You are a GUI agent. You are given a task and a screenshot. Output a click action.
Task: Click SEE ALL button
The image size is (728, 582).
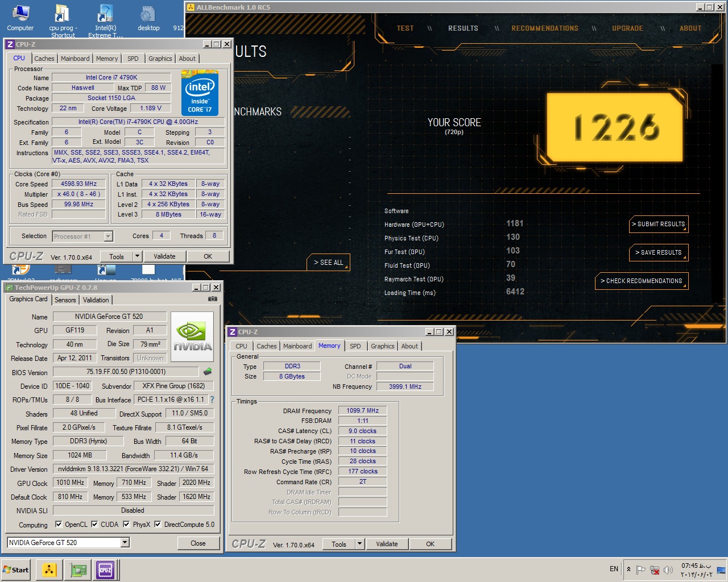coord(329,262)
